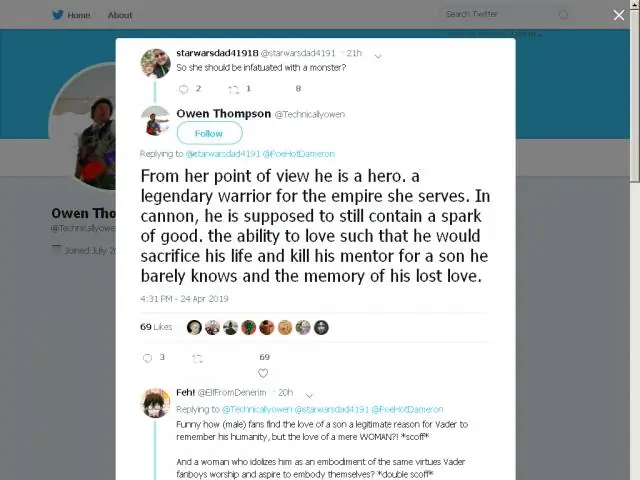Open starwarsdad41918's profile avatar
The height and width of the screenshot is (480, 640).
click(156, 63)
